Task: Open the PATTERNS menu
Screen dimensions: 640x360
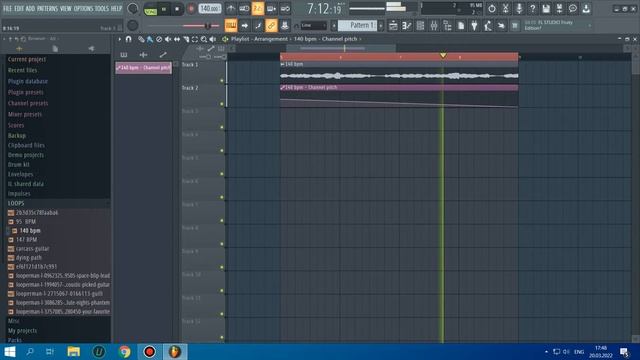Action: click(x=48, y=9)
